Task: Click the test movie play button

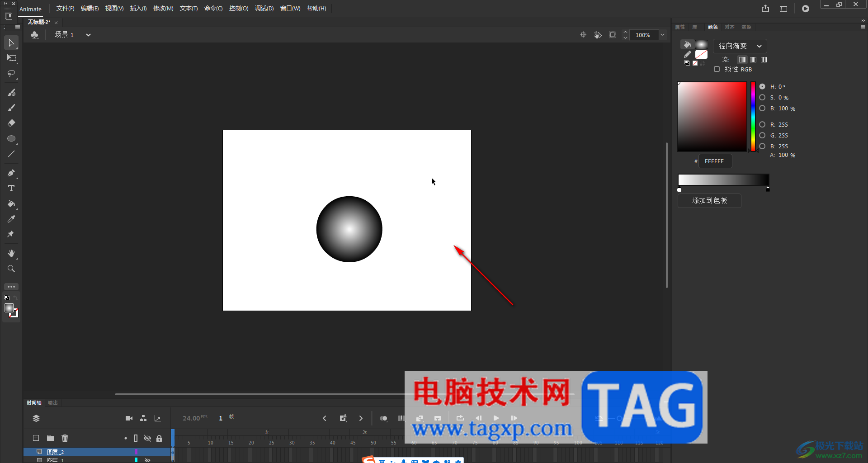Action: [x=806, y=9]
